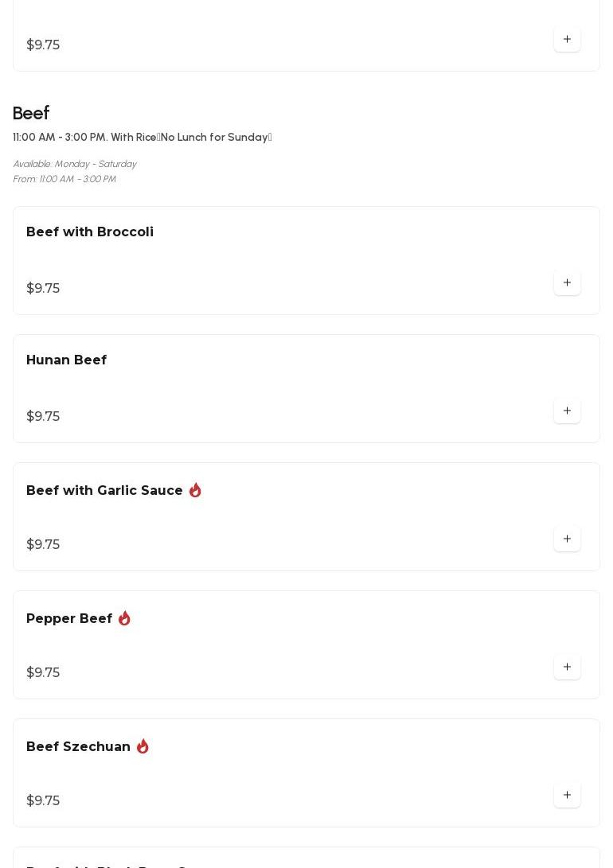Screen dimensions: 613x868
Task: Click spicy icon by Beef with Garlic Sauce
Action: (x=195, y=490)
